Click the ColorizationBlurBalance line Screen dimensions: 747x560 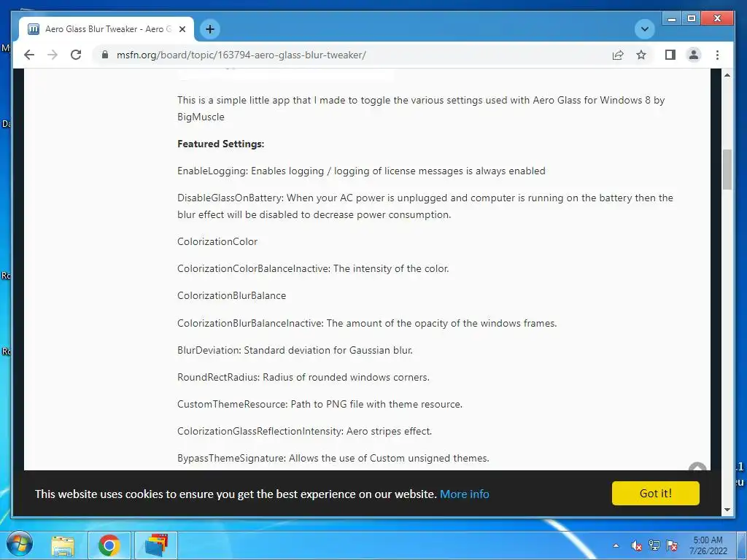tap(231, 296)
